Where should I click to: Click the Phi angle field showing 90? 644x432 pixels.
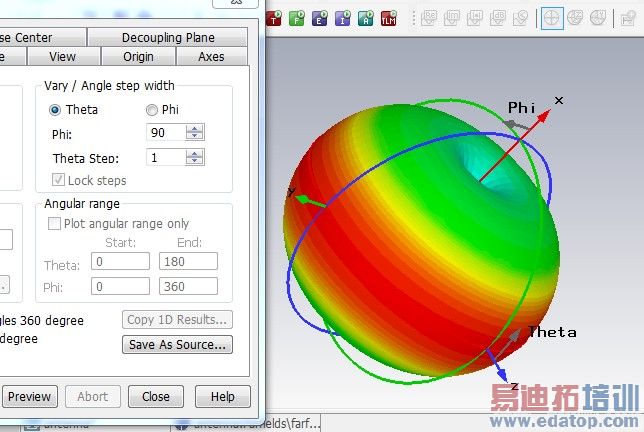coord(166,133)
